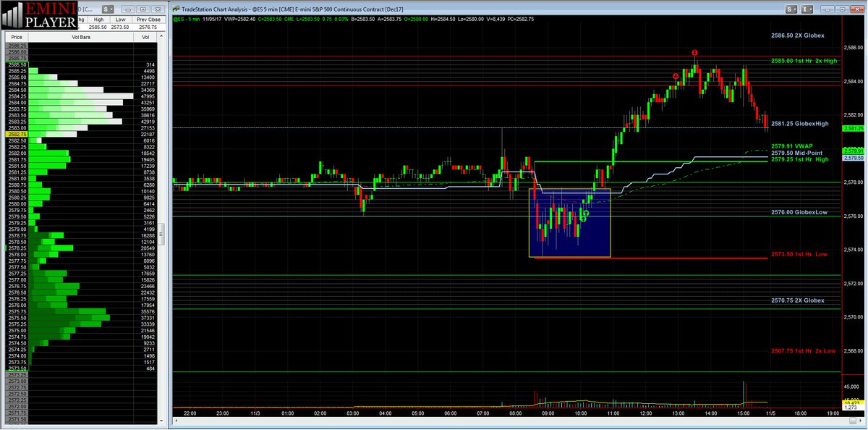This screenshot has width=868, height=430.
Task: Click the 15:00 time axis label
Action: coord(743,413)
